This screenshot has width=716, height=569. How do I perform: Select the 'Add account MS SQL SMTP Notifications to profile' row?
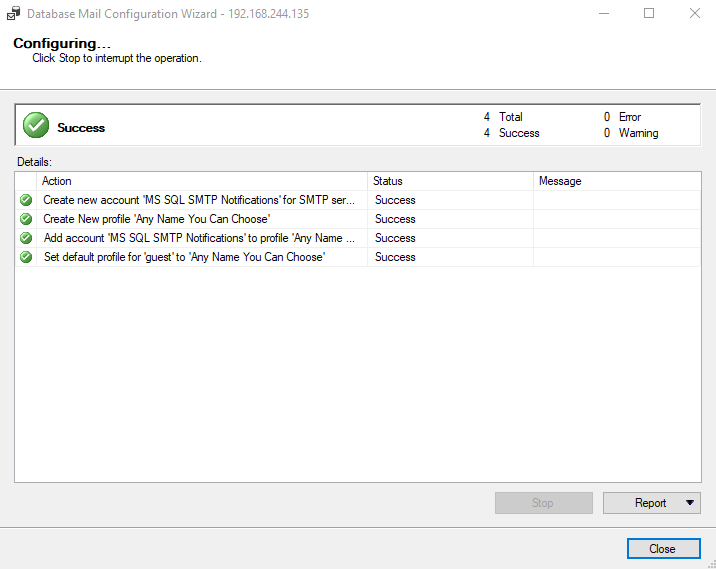click(358, 238)
